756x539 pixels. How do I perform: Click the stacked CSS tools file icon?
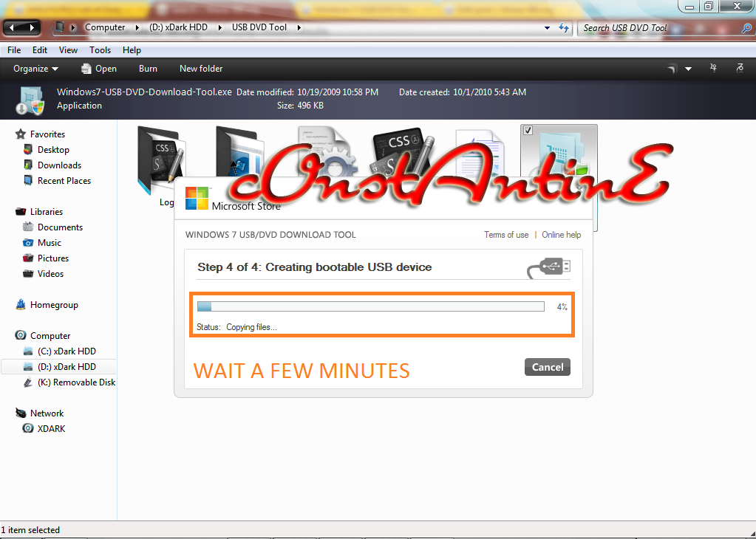pos(404,151)
